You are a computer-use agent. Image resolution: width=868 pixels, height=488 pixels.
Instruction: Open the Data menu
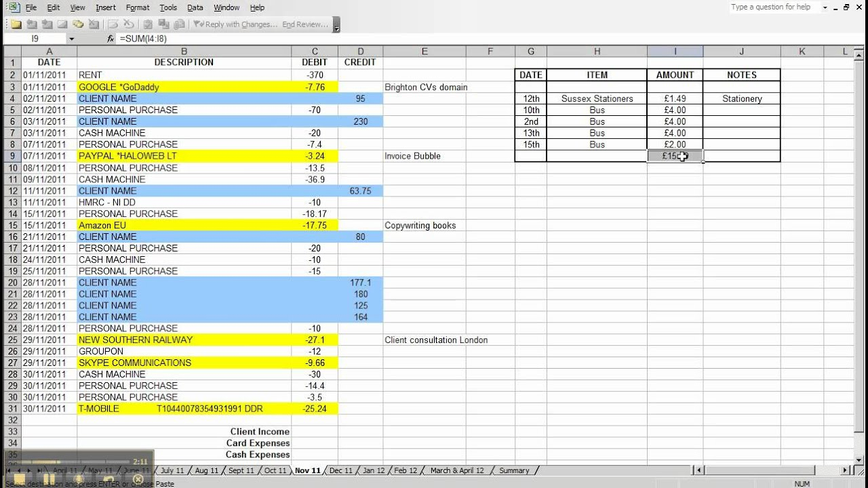[195, 7]
